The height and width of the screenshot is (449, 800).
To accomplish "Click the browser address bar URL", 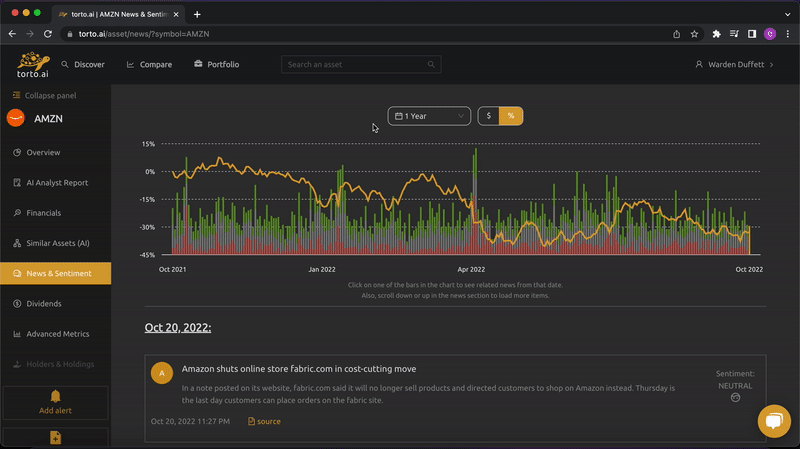I will pos(144,34).
